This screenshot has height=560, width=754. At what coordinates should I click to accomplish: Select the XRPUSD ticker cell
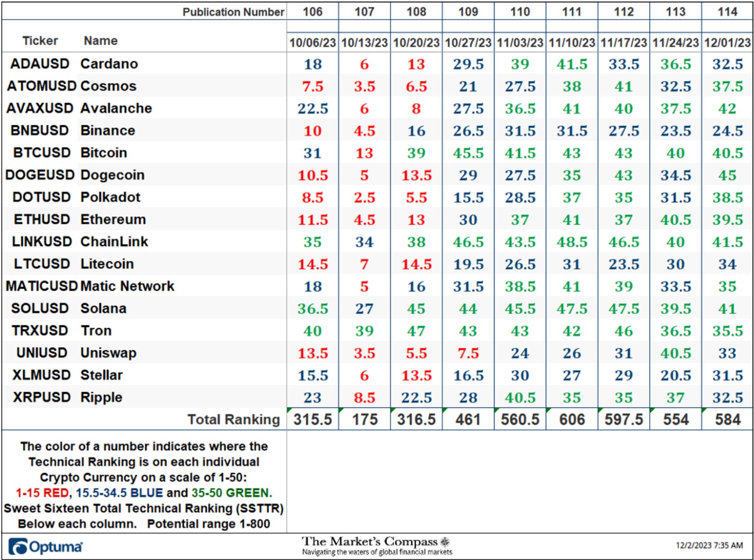point(42,397)
